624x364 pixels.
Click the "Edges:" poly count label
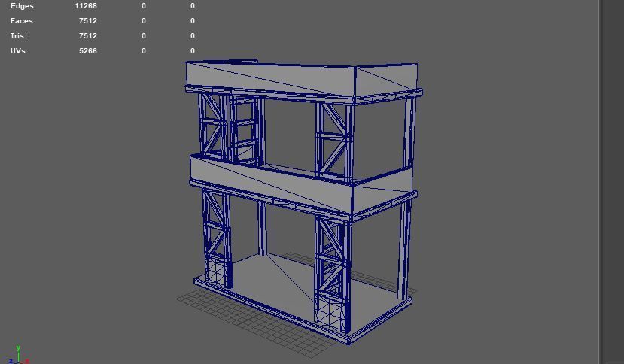click(x=23, y=6)
